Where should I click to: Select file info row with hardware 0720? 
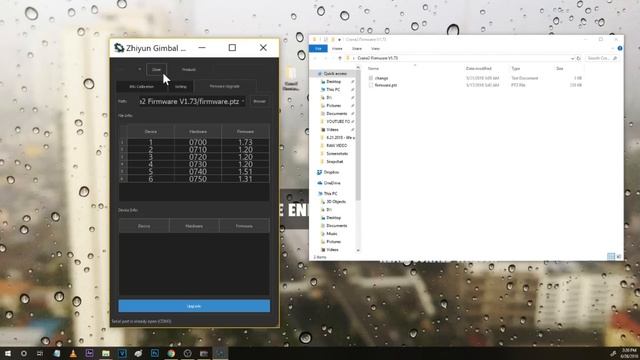(194, 157)
